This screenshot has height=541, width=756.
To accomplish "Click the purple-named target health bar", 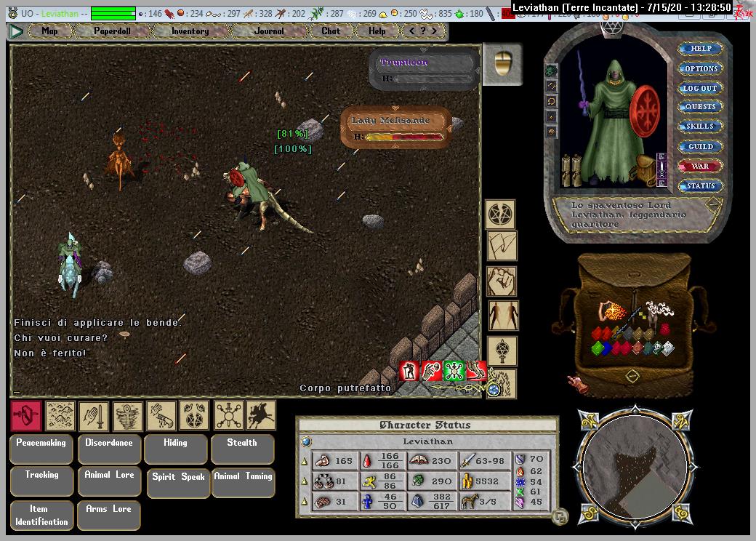I will [x=425, y=69].
